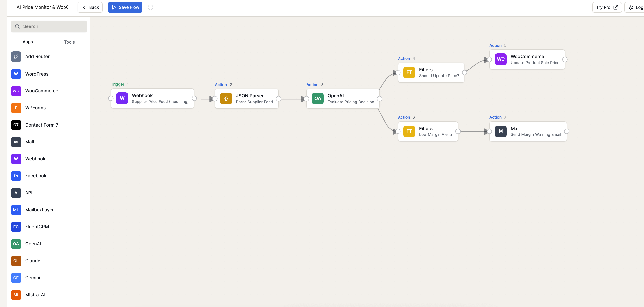The height and width of the screenshot is (307, 644).
Task: Click the 'Action 6' label
Action: tap(407, 117)
